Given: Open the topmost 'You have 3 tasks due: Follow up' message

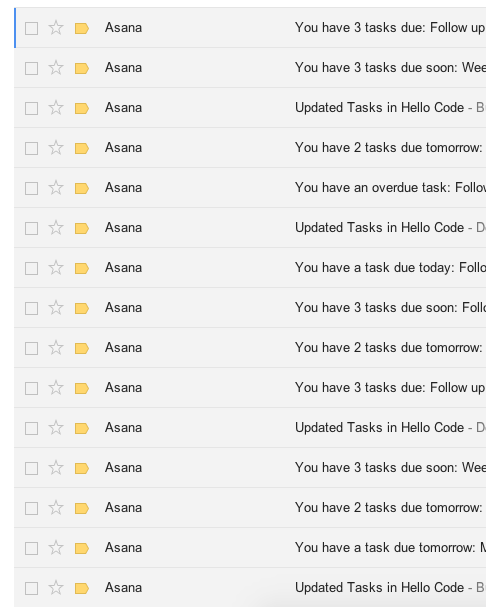Looking at the screenshot, I should click(x=390, y=28).
